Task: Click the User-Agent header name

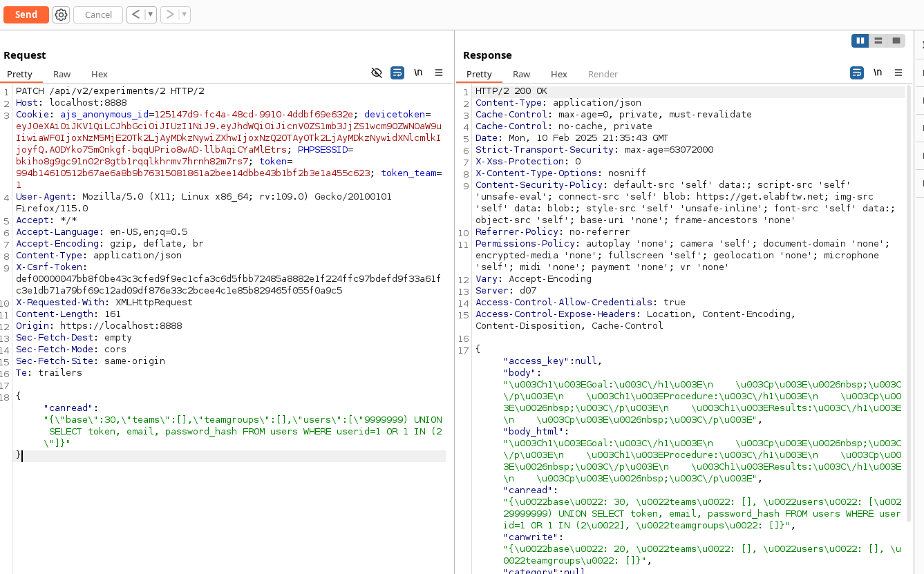Action: click(x=44, y=196)
